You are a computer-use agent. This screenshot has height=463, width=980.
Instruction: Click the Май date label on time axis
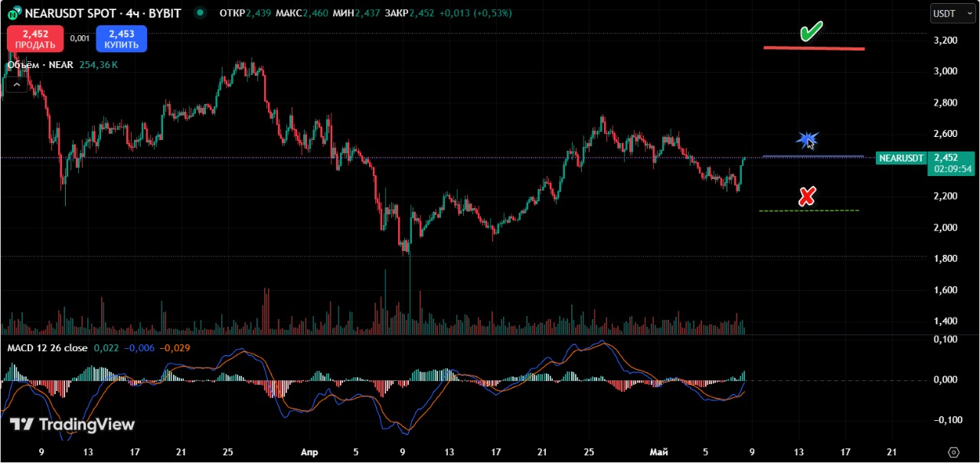658,452
